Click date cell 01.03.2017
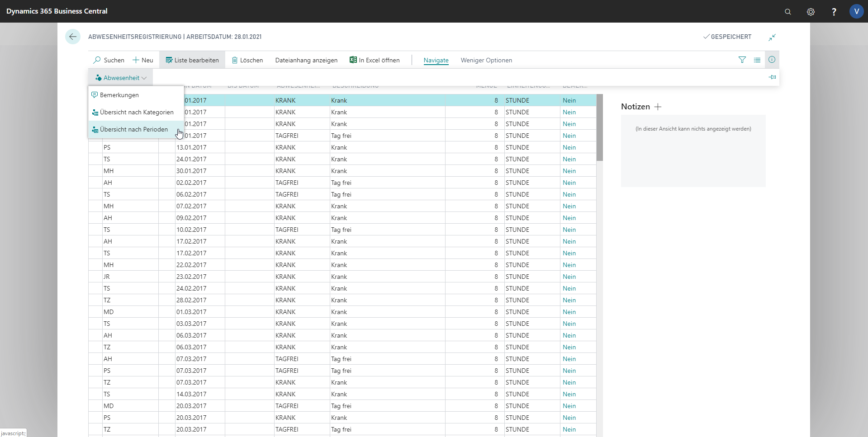 [x=200, y=312]
